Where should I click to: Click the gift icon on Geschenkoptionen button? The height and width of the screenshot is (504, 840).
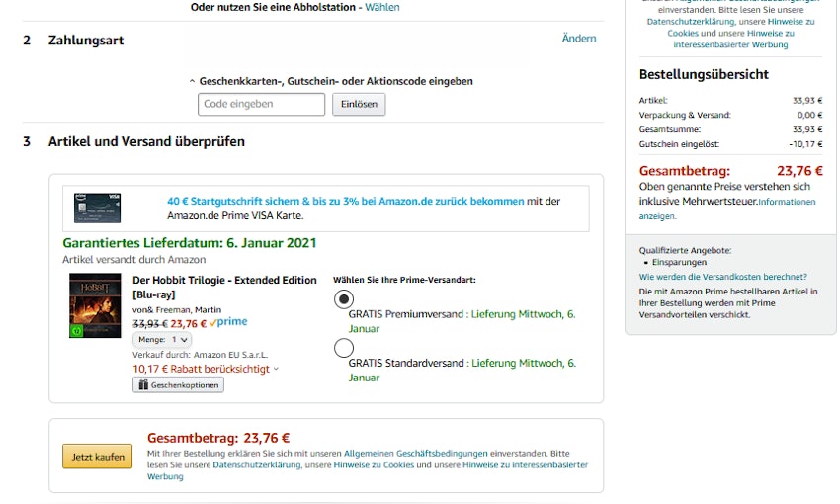click(142, 385)
